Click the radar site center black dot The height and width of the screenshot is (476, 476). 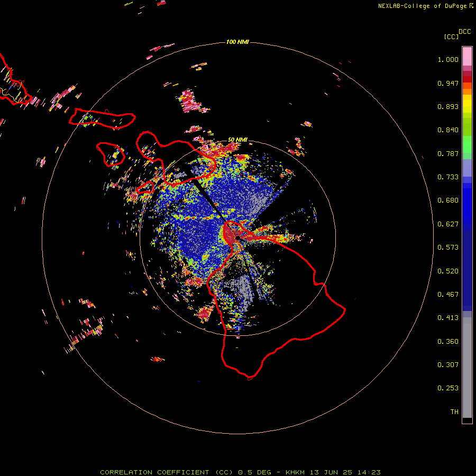click(237, 237)
